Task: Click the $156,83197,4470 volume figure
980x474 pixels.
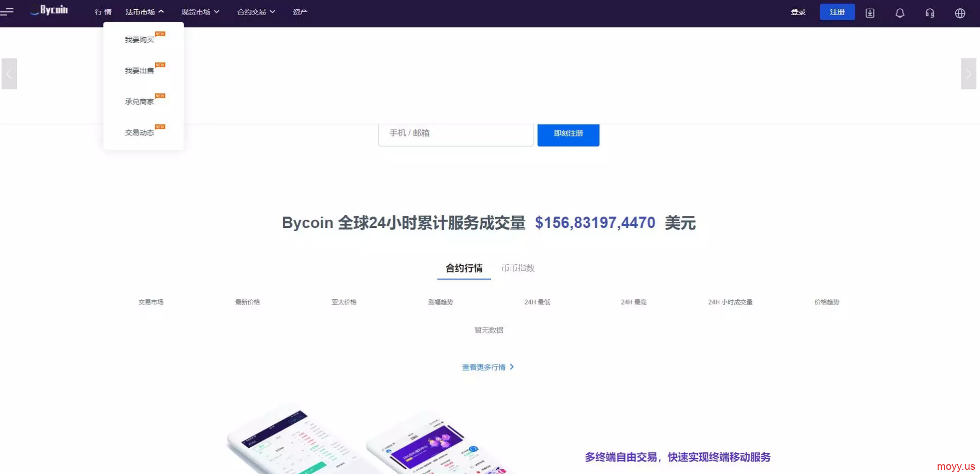Action: [x=595, y=223]
